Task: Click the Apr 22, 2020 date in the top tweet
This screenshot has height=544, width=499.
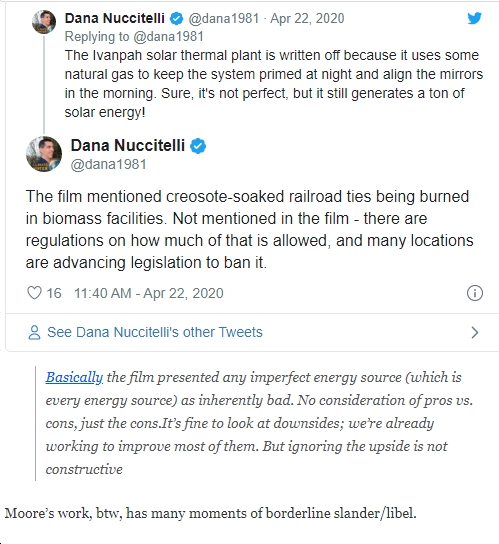Action: coord(307,18)
